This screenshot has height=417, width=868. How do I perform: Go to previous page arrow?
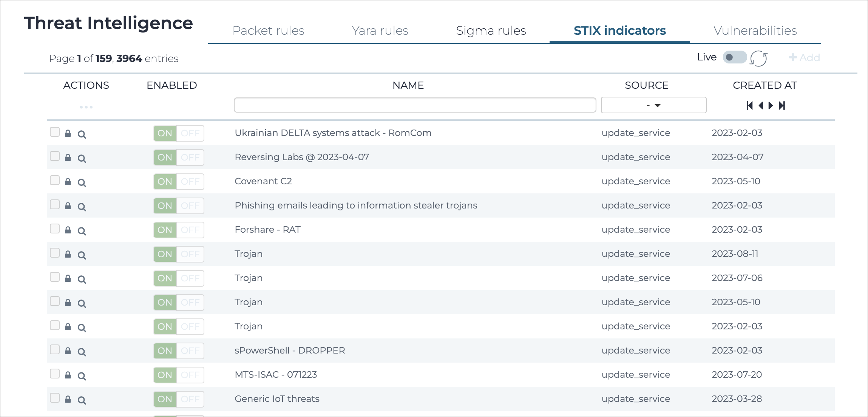(x=761, y=106)
